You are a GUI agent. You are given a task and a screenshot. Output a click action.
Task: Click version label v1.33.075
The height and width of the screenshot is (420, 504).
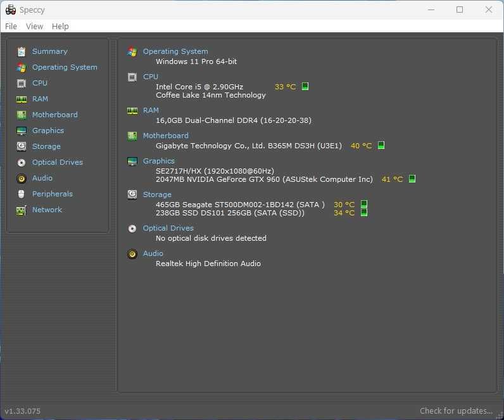click(23, 411)
